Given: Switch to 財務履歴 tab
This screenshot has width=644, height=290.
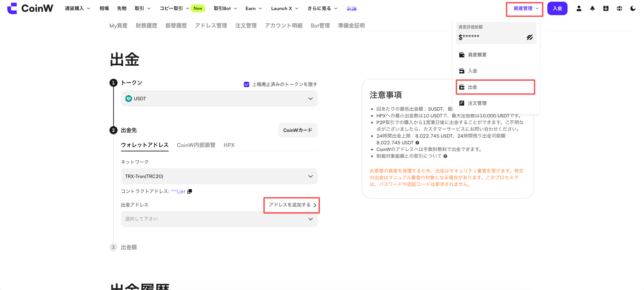Looking at the screenshot, I should 147,26.
